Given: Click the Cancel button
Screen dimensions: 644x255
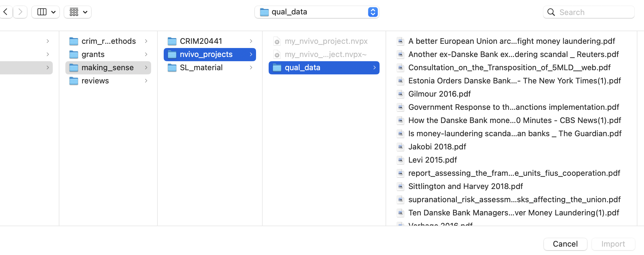Looking at the screenshot, I should click(x=565, y=244).
